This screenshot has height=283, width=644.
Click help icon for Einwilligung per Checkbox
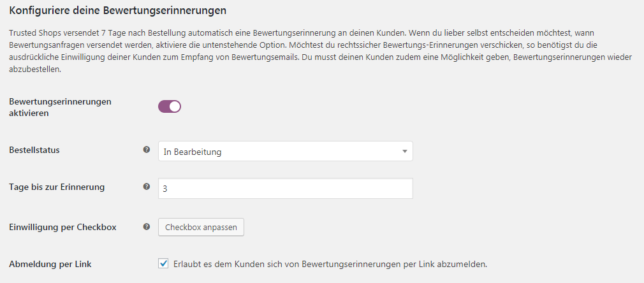point(146,226)
